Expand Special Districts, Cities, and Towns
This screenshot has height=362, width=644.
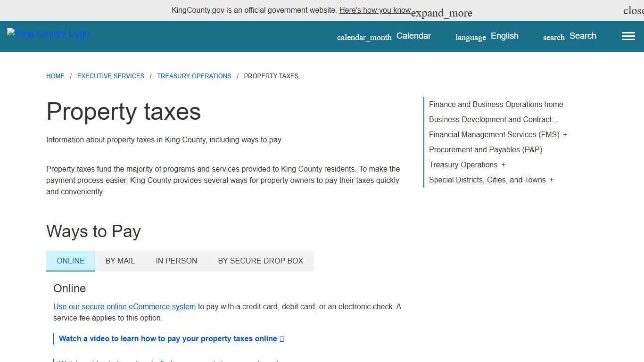coord(552,180)
